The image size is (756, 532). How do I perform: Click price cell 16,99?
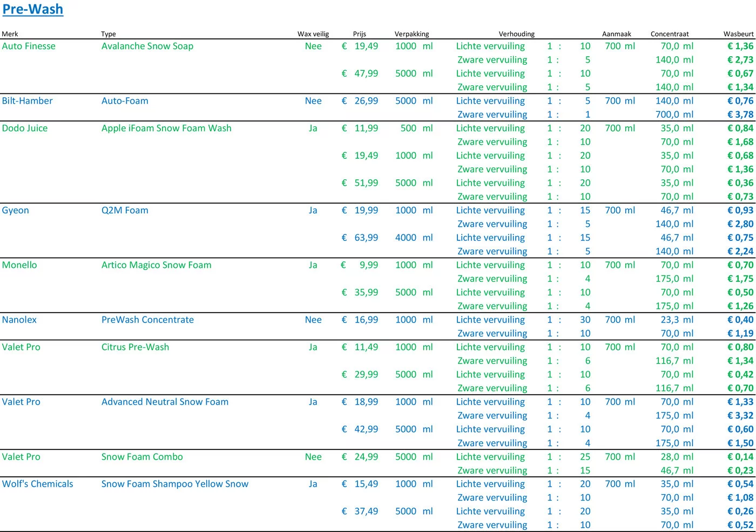(360, 319)
